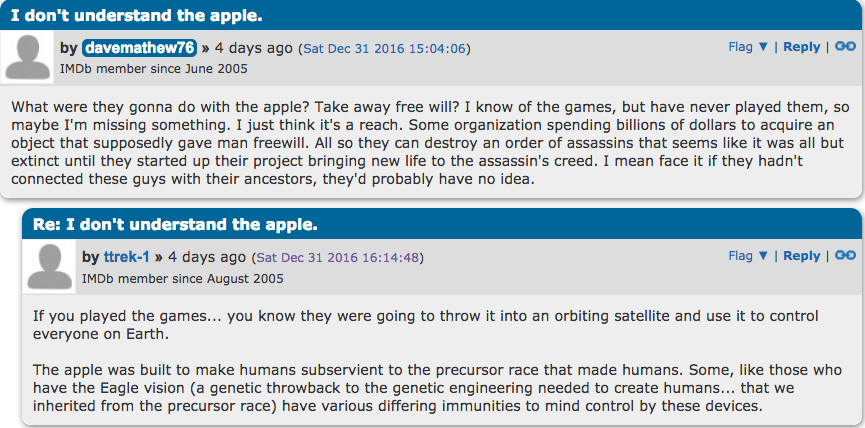Open the Flag dropdown on ttrek-1's reply
Screen dimensions: 865x428
(748, 256)
